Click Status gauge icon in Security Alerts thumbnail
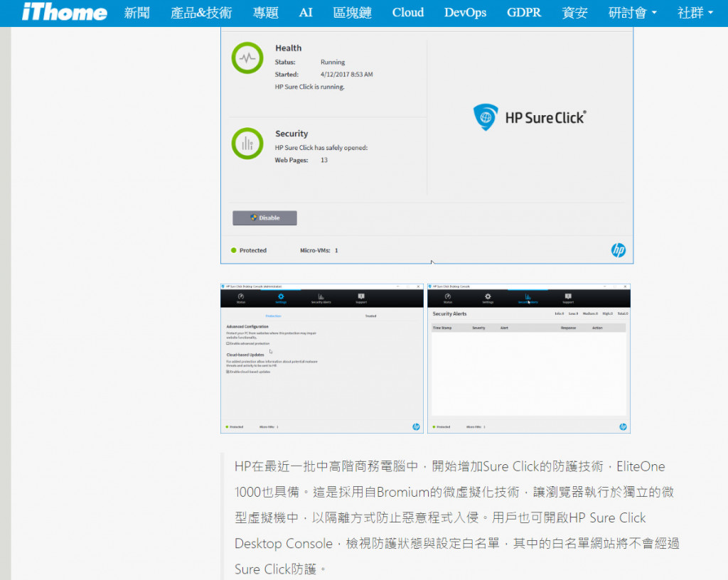Viewport: 728px width, 580px height. point(448,298)
